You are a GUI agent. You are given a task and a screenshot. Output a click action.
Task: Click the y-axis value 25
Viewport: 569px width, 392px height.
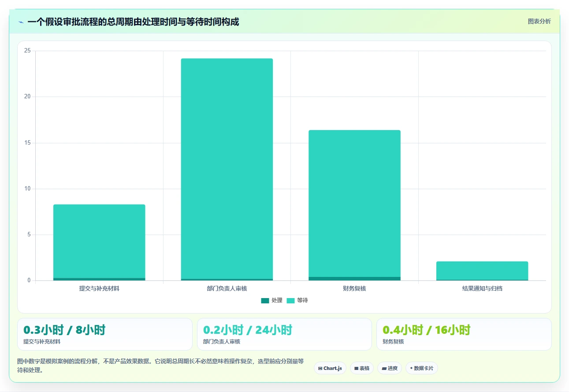[x=27, y=51]
